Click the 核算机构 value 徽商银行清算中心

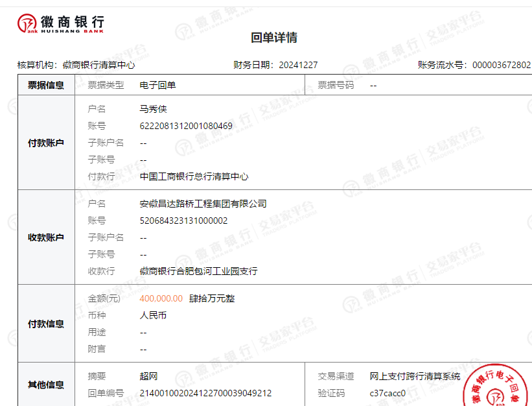tap(98, 65)
